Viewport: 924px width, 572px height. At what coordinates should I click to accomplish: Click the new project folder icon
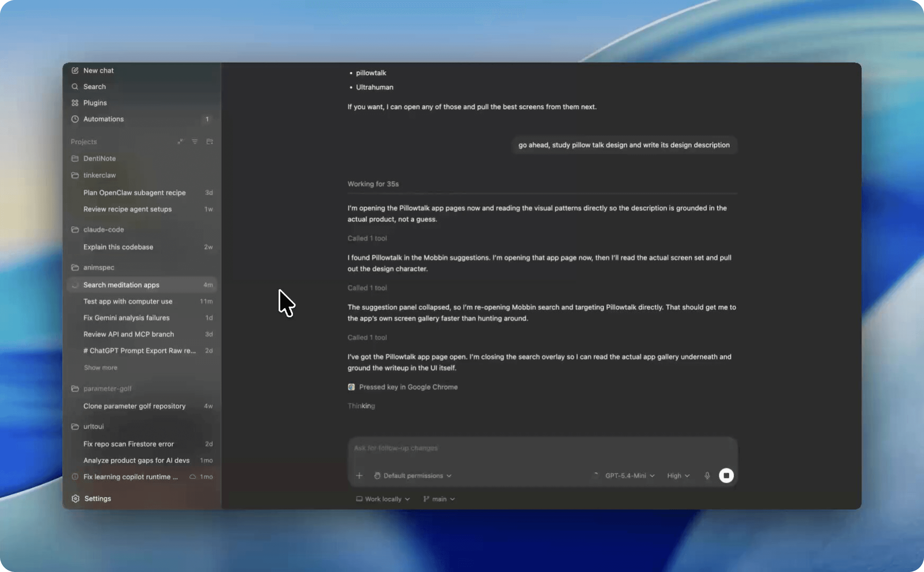pos(209,142)
